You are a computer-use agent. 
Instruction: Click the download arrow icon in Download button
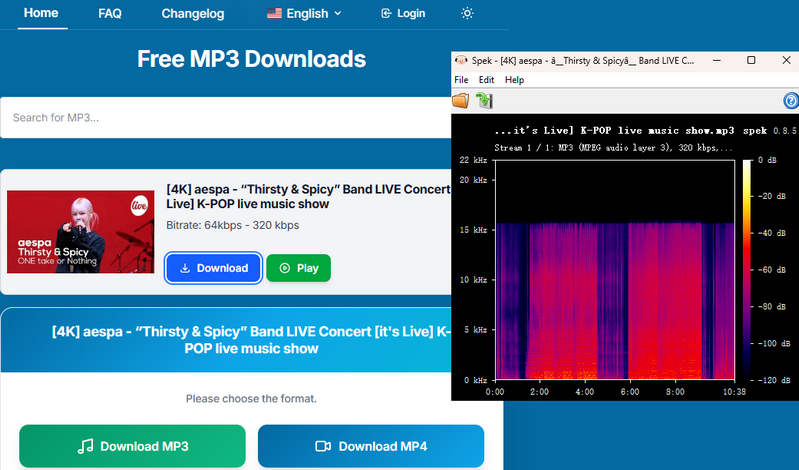point(185,268)
